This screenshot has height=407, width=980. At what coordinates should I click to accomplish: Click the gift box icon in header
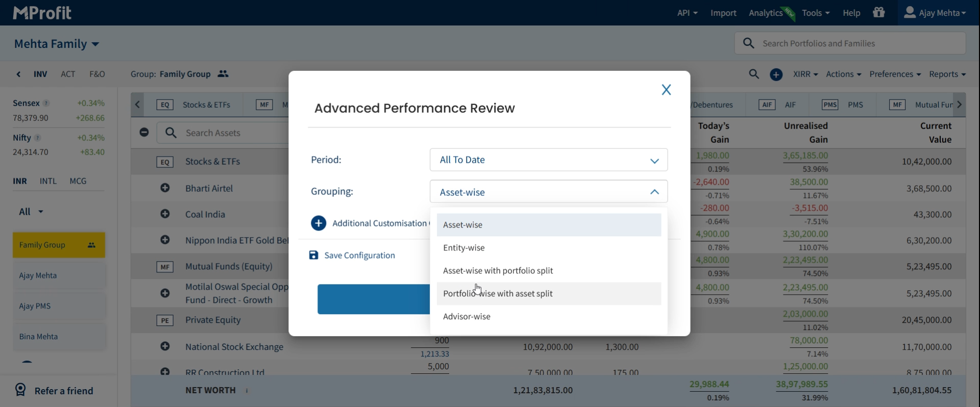pos(878,13)
